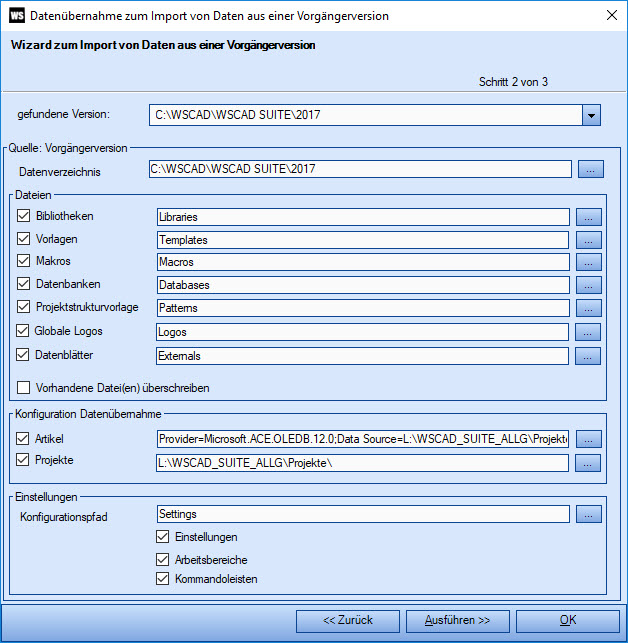Toggle the Datenblätter checkbox
Screen dimensions: 628x643
[23, 355]
